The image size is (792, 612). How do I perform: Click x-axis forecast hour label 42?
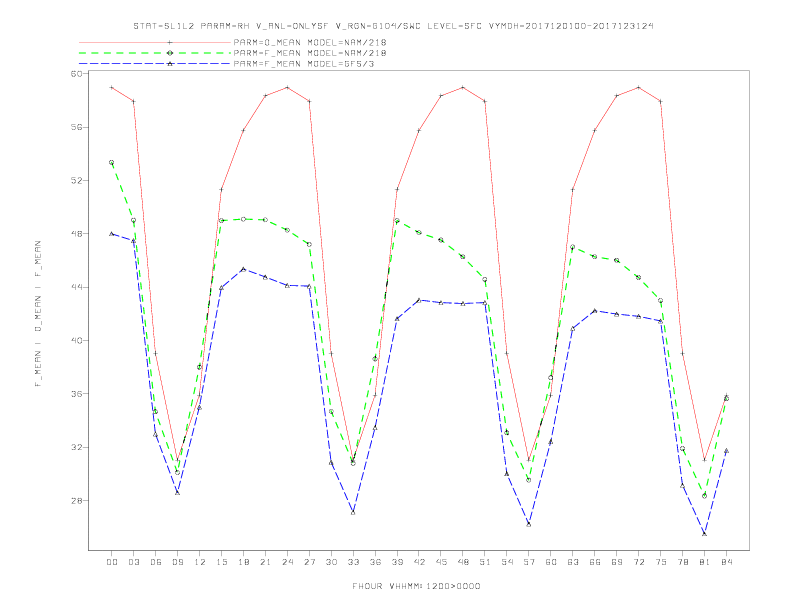coord(419,562)
